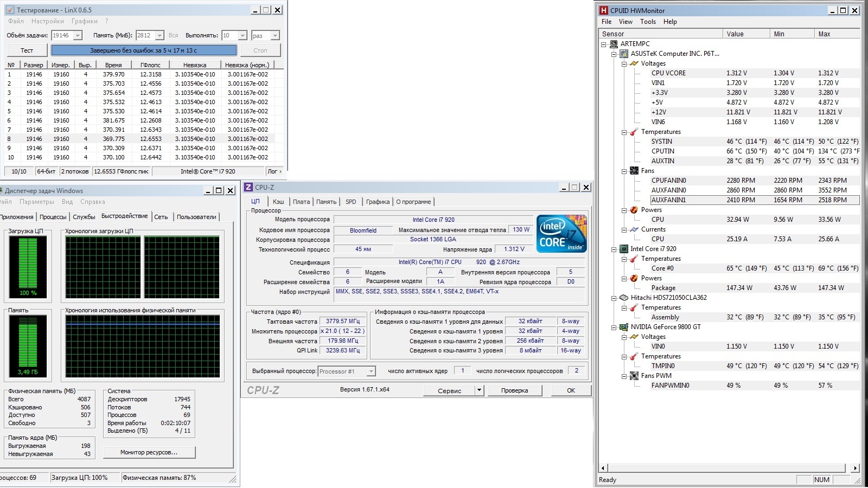Collapse the NVIDIA GeForce 9800 GT node
Viewport: 868px width, 488px height.
pos(614,328)
